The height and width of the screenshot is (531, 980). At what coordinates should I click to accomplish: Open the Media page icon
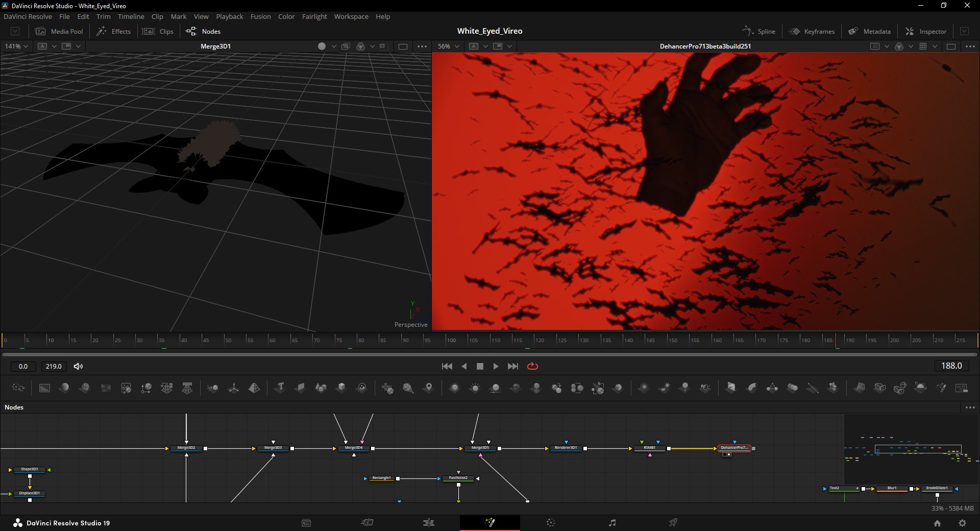(306, 523)
